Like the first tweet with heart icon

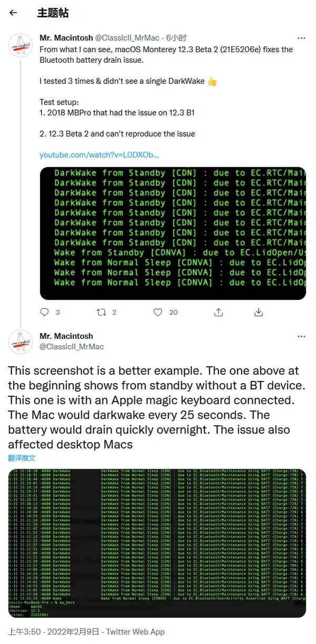coord(158,312)
